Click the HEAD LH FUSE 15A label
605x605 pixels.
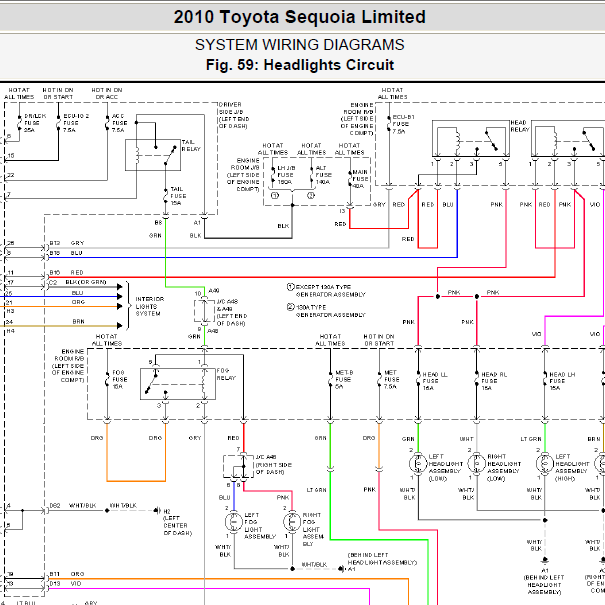(x=562, y=381)
